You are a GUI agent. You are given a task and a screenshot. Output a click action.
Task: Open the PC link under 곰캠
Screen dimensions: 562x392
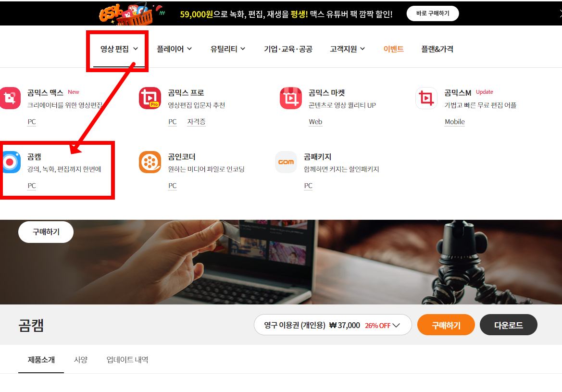pos(31,186)
